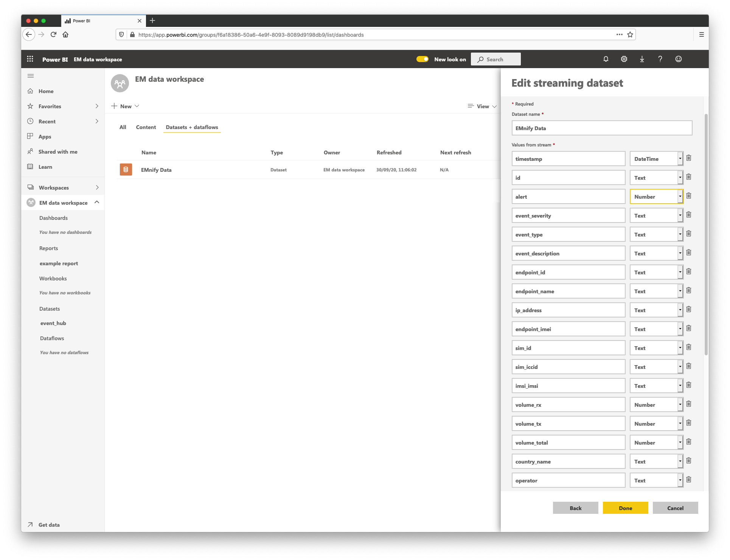The width and height of the screenshot is (730, 560).
Task: Delete the event_severity field trash icon
Action: (x=689, y=215)
